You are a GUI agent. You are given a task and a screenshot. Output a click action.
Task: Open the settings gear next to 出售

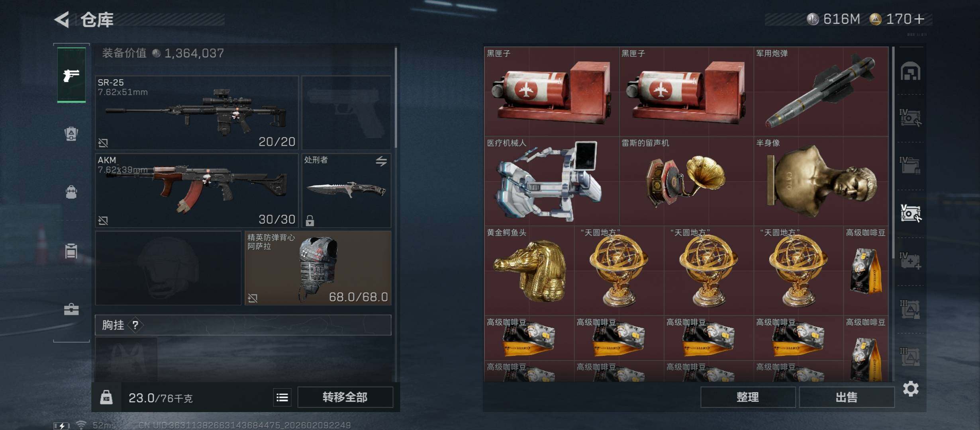click(x=911, y=389)
